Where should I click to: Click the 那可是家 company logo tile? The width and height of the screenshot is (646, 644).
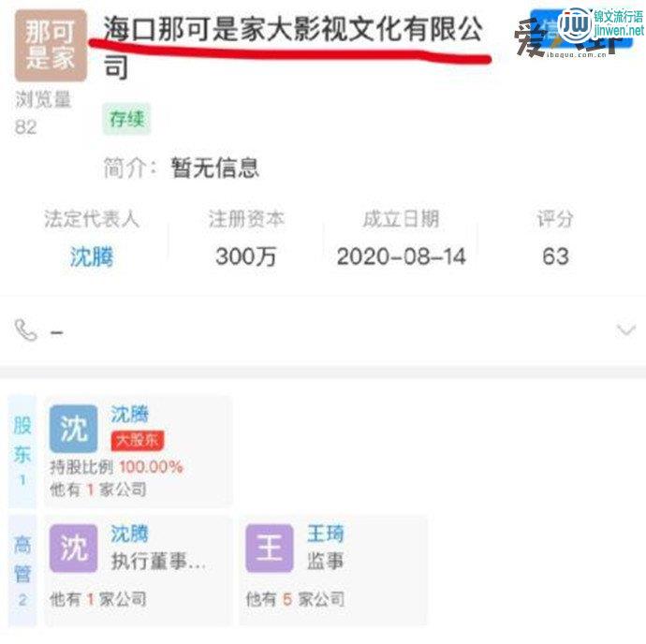pyautogui.click(x=51, y=45)
